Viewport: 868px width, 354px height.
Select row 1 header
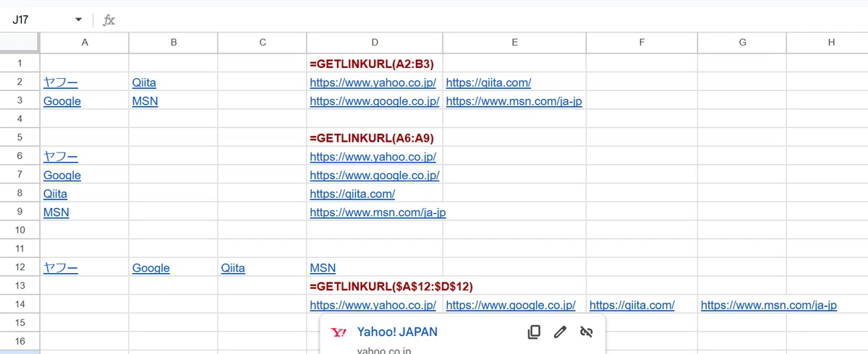click(x=20, y=64)
